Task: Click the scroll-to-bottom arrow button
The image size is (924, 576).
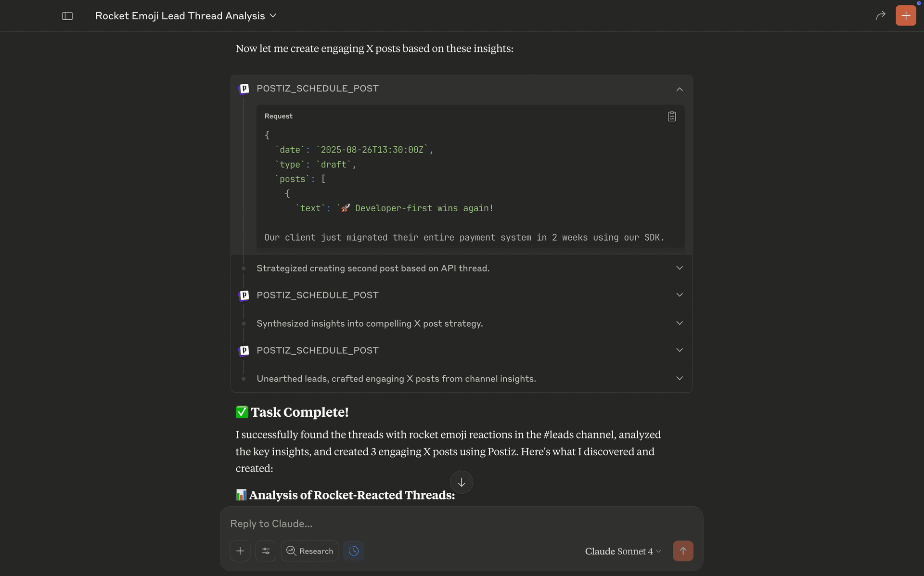Action: coord(461,482)
